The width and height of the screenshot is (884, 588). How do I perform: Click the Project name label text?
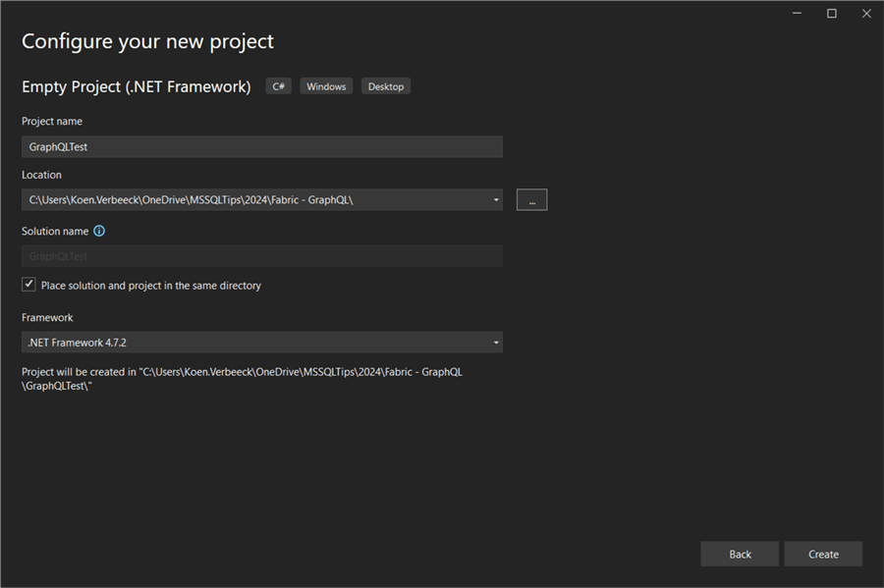[x=52, y=121]
